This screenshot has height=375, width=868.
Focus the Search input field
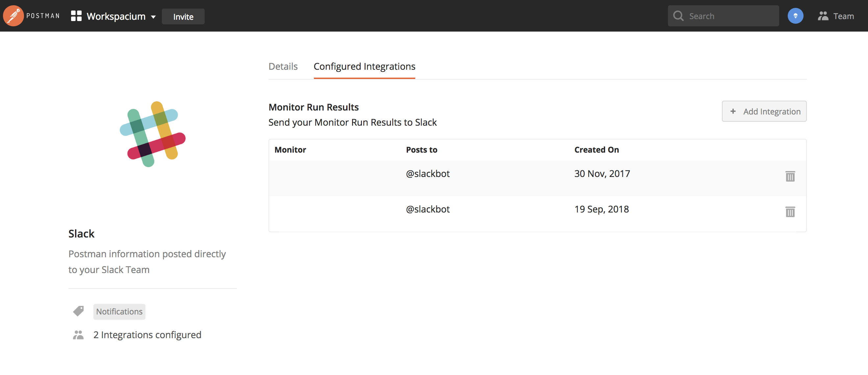point(723,16)
